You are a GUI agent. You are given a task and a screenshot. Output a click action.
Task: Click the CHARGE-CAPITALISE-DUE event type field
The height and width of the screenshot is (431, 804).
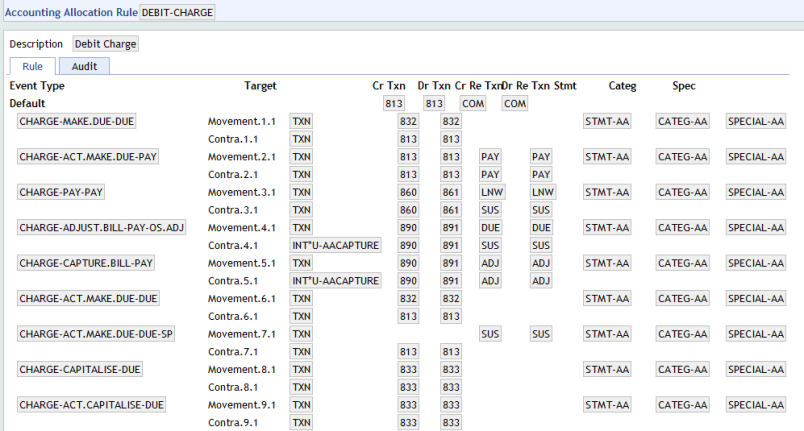[x=79, y=369]
